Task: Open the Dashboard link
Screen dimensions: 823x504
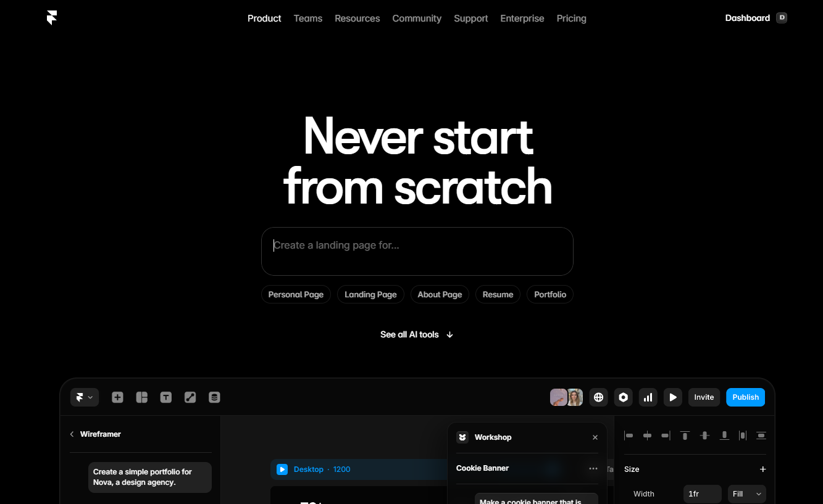Action: tap(748, 18)
